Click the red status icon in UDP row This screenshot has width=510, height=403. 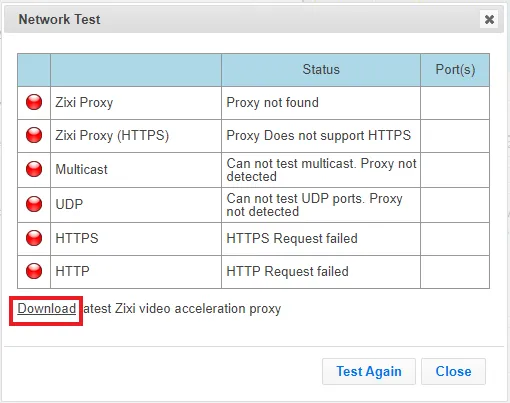(x=34, y=204)
